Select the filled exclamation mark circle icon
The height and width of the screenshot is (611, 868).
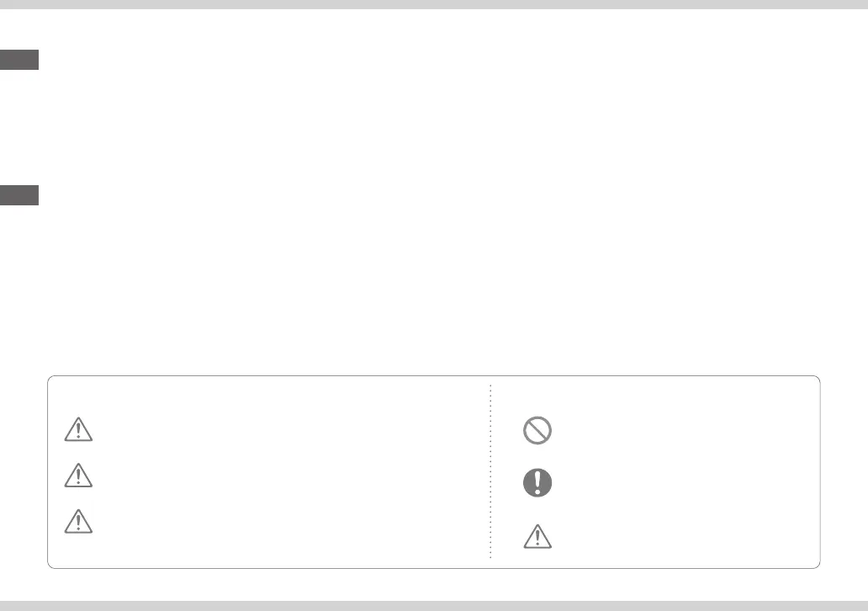coord(537,482)
